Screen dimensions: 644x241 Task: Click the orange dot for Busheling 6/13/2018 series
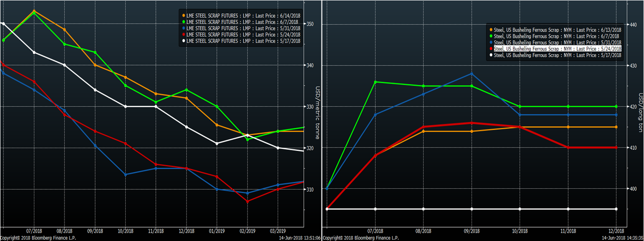[491, 30]
